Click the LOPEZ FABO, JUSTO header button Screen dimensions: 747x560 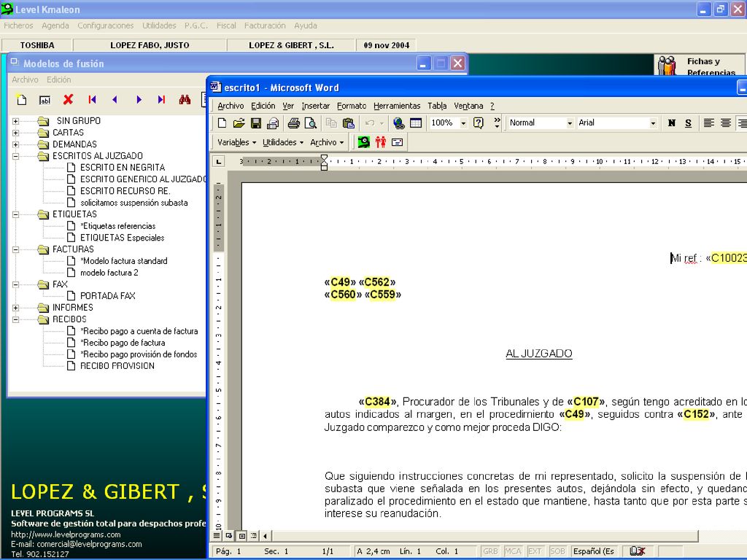(x=150, y=45)
